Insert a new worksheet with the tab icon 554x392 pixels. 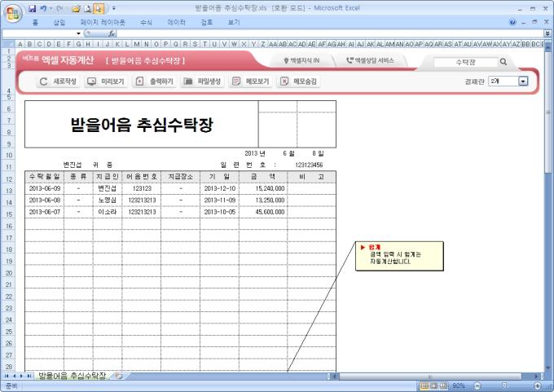pos(119,376)
